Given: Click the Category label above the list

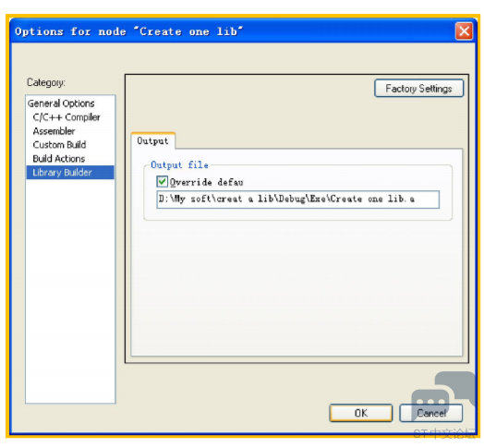Looking at the screenshot, I should click(46, 82).
